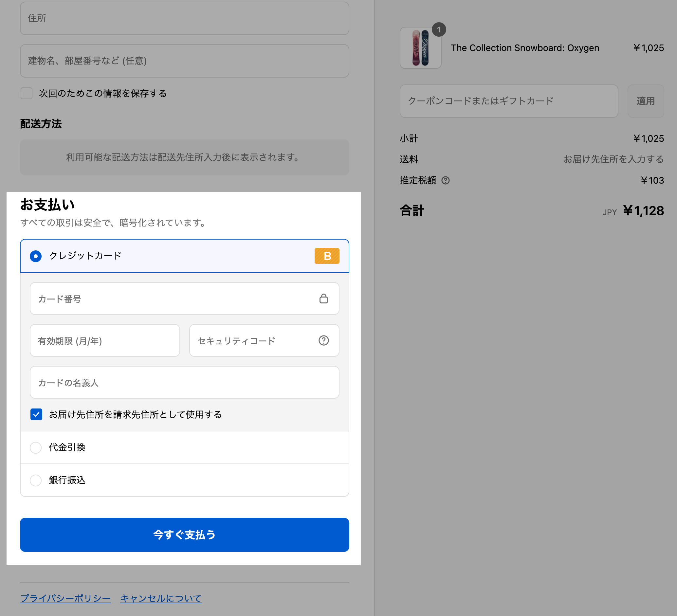Focus the 建物名、部屋番号など field
Image resolution: width=677 pixels, height=616 pixels.
point(184,61)
